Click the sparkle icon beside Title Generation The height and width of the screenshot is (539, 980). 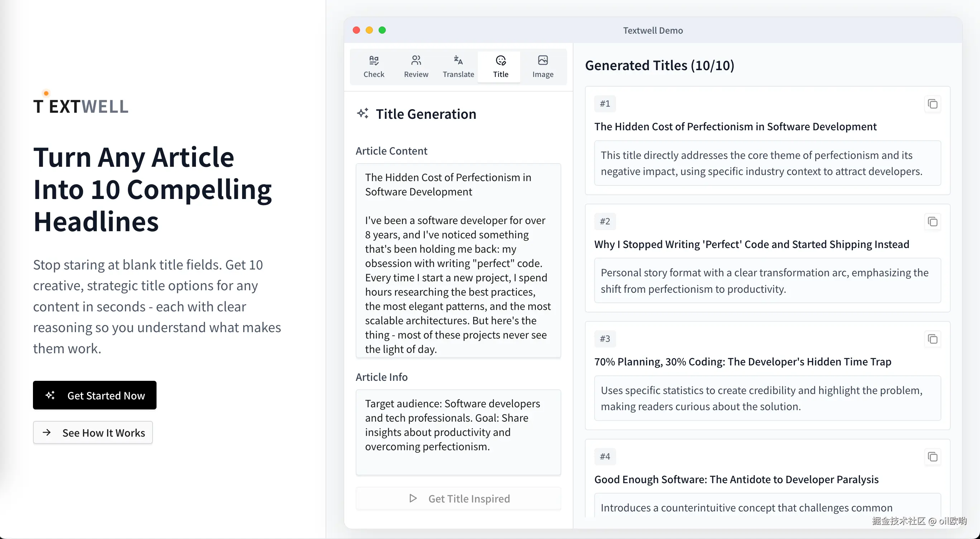pyautogui.click(x=362, y=113)
